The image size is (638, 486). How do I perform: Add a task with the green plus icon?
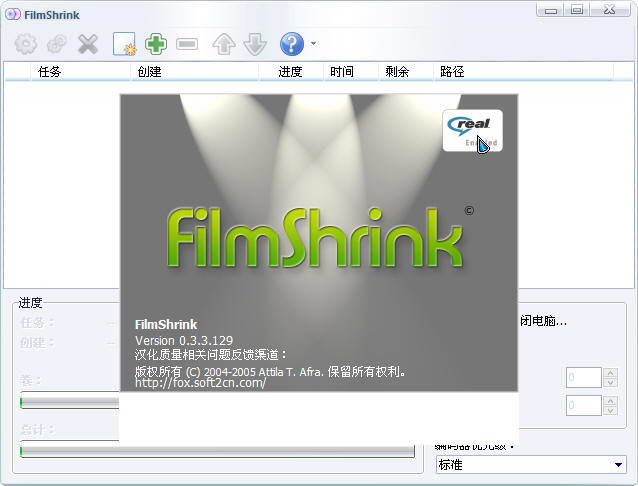[156, 44]
